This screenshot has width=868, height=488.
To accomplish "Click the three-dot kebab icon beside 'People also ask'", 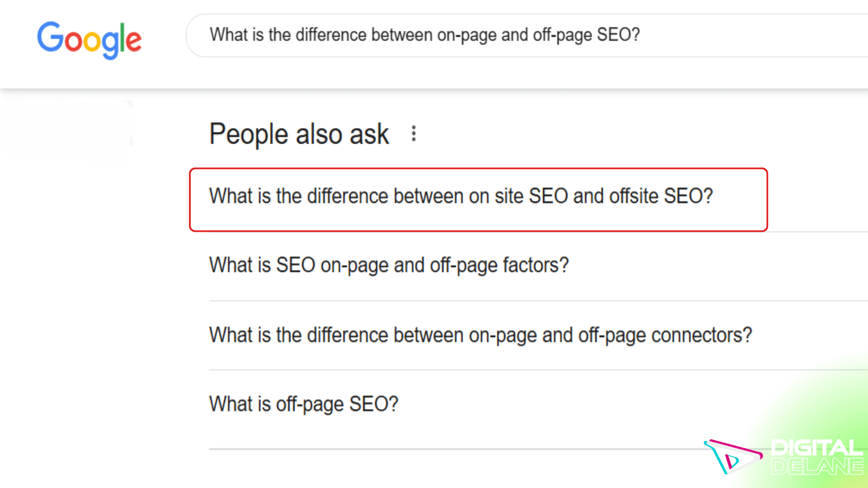I will click(414, 134).
